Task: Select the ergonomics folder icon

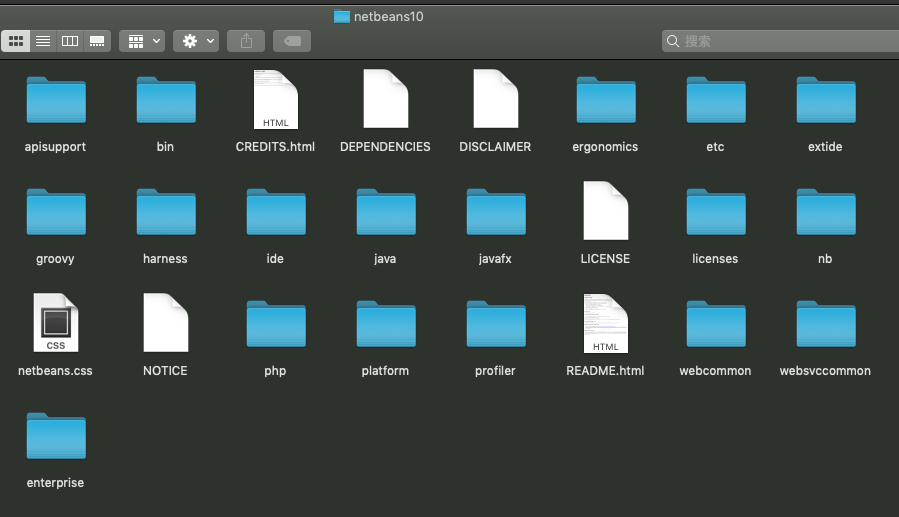Action: (x=606, y=100)
